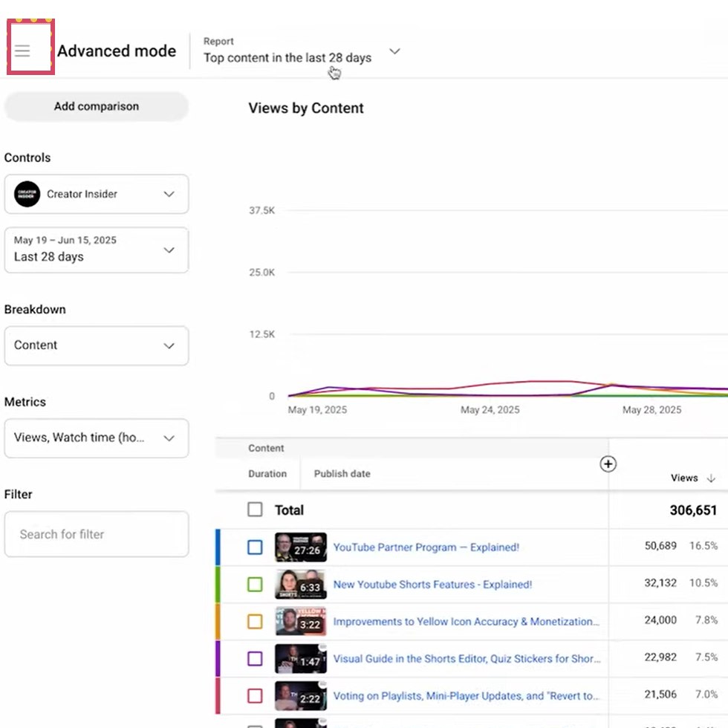Click the 27:26 video thumbnail

pos(301,547)
